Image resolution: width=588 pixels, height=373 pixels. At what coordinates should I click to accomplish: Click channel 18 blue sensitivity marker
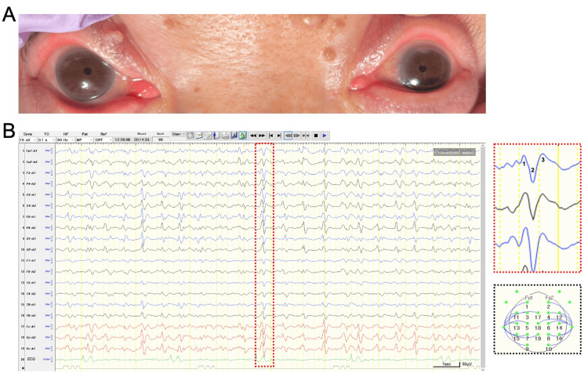coord(49,338)
